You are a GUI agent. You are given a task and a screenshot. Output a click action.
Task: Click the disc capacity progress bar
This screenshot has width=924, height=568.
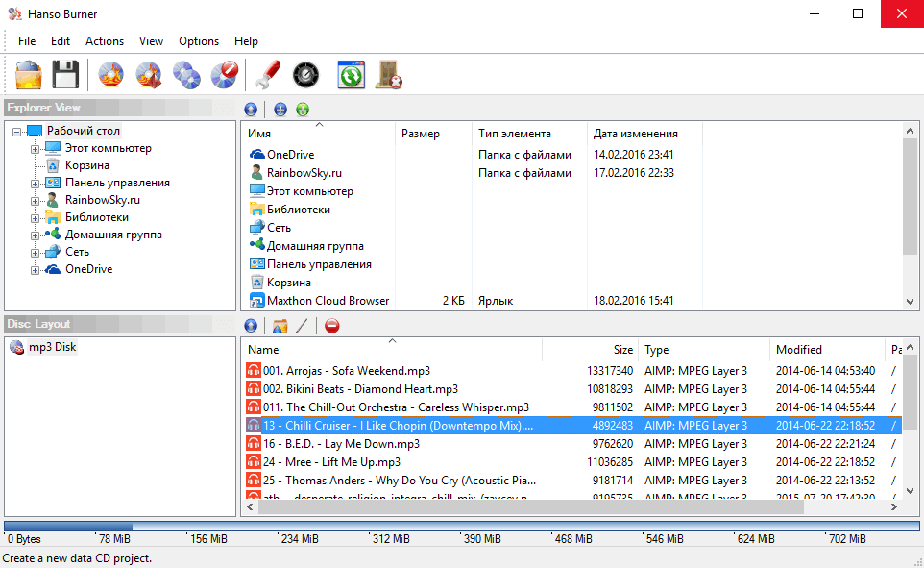461,525
